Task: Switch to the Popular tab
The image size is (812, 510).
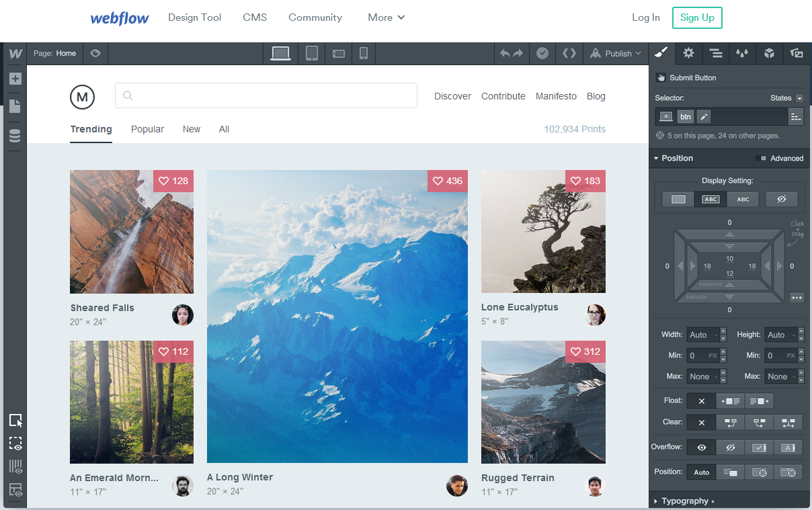Action: tap(147, 129)
